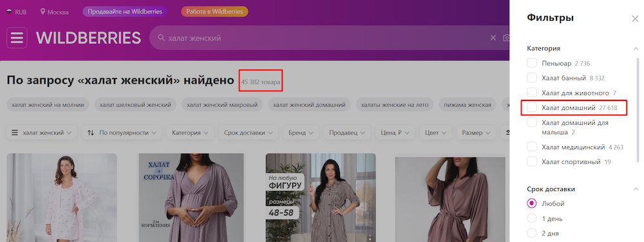Open sort order arrows По популярности
Viewport: 644px width, 242px height.
pos(91,133)
